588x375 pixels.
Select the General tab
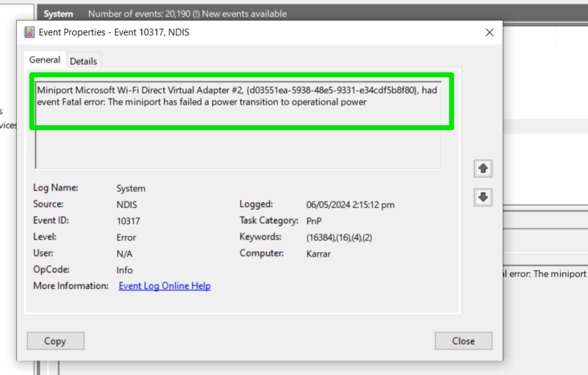click(45, 60)
